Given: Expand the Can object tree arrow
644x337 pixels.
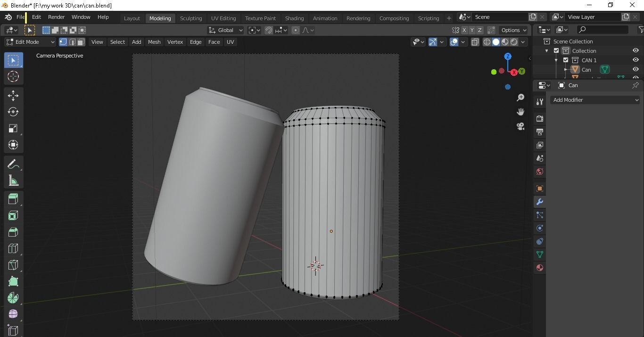Looking at the screenshot, I should tap(566, 69).
